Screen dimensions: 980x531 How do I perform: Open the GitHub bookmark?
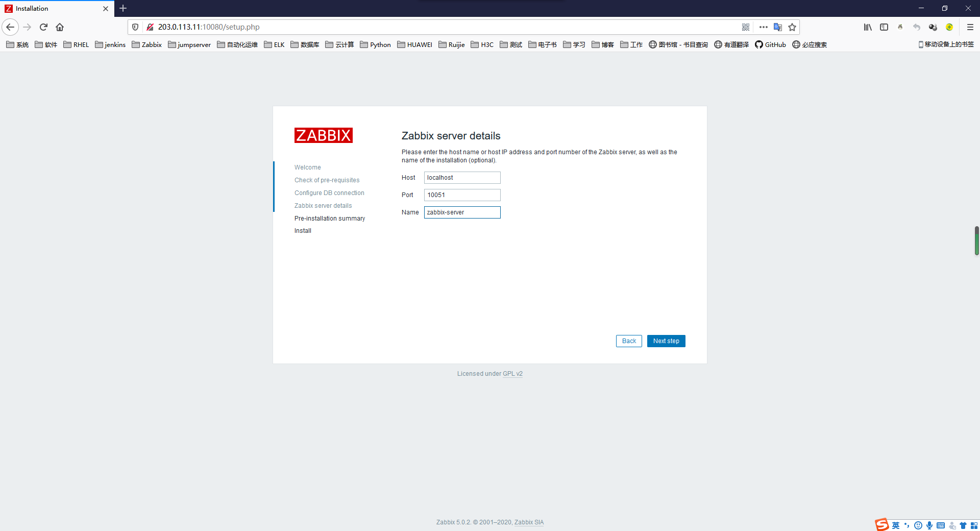coord(770,44)
